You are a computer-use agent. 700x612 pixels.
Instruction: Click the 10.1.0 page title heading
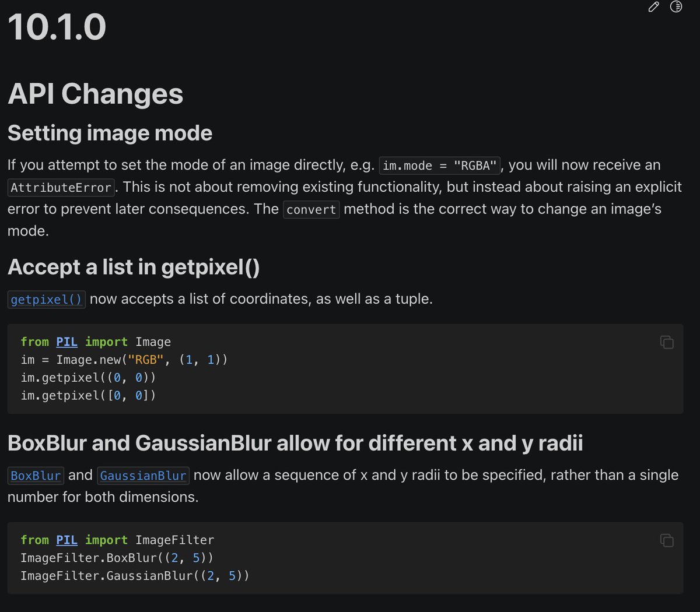tap(57, 27)
